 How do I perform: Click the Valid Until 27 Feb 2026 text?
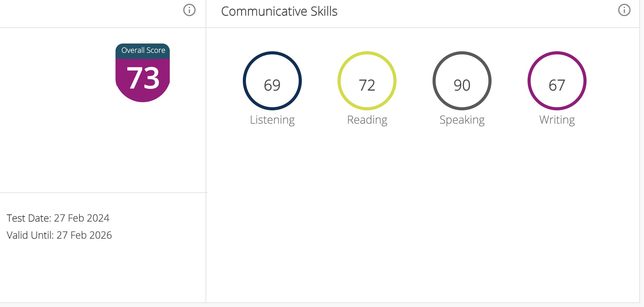tap(59, 235)
